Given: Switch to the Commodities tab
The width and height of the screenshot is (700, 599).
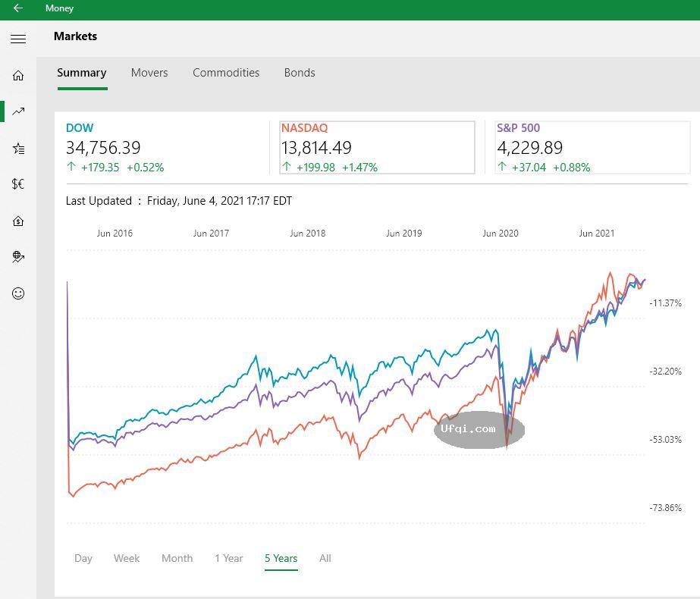Looking at the screenshot, I should tap(226, 73).
